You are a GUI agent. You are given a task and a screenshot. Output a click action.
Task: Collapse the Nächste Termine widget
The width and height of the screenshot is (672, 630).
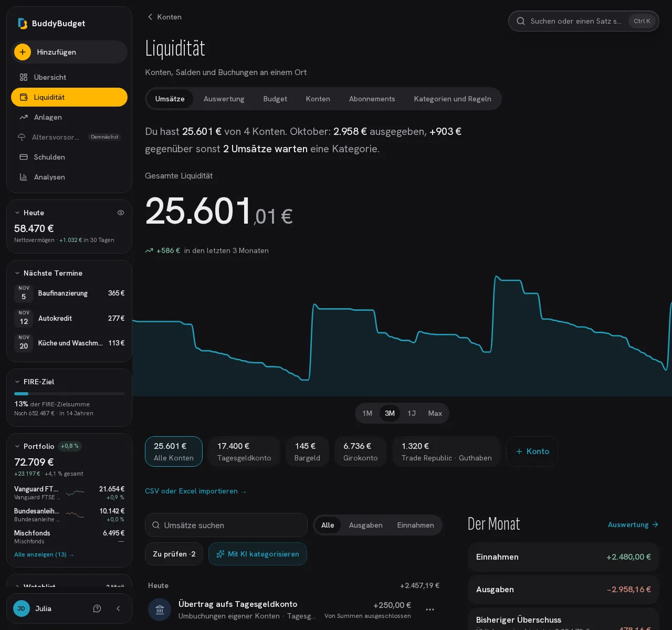click(17, 273)
